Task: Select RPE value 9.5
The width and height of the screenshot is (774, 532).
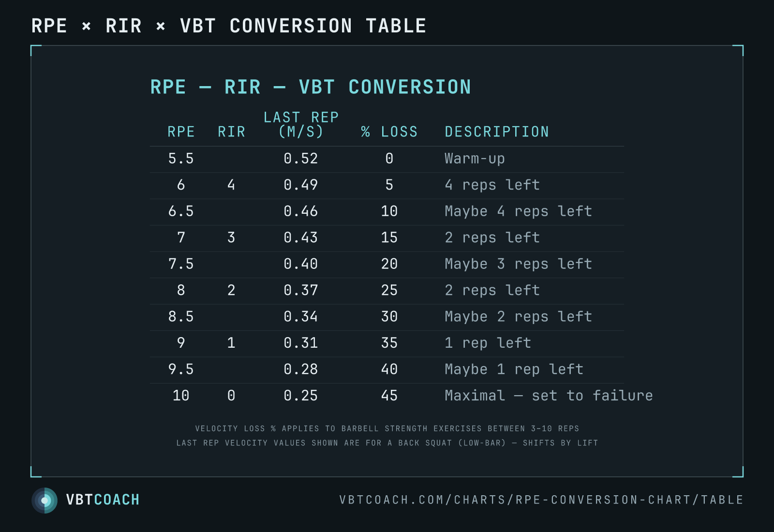Action: (181, 369)
